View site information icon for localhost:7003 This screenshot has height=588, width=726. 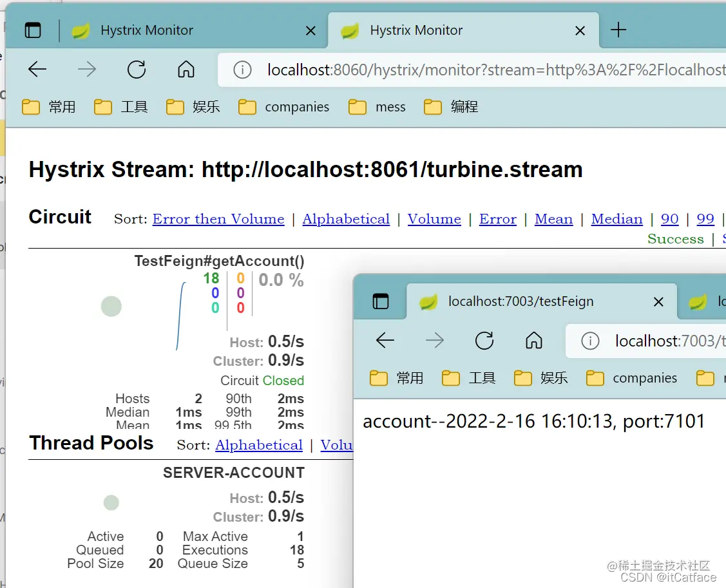tap(590, 341)
